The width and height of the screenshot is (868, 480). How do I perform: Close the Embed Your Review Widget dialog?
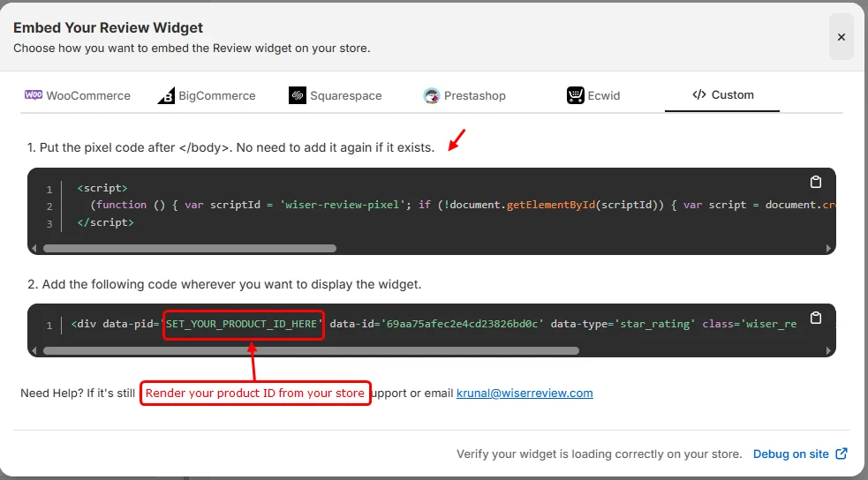point(841,36)
